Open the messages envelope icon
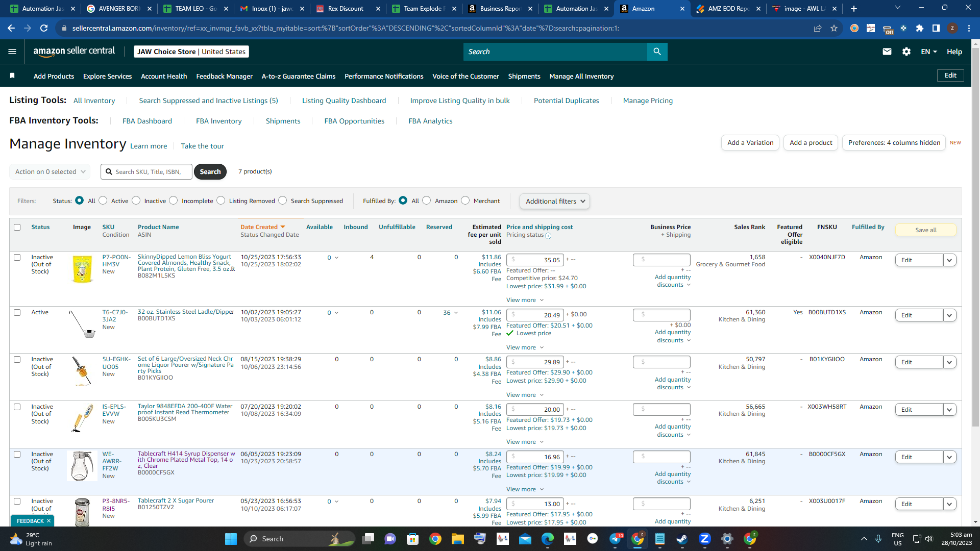980x551 pixels. (887, 52)
